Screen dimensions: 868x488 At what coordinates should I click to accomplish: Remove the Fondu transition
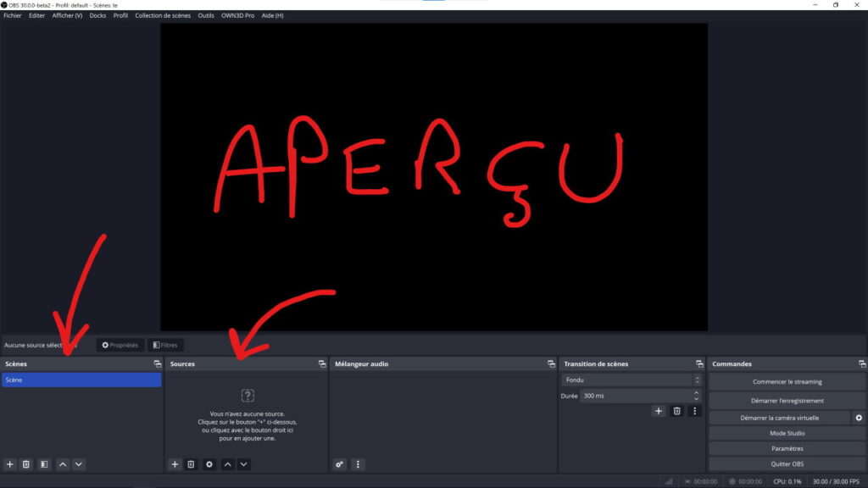click(x=676, y=411)
